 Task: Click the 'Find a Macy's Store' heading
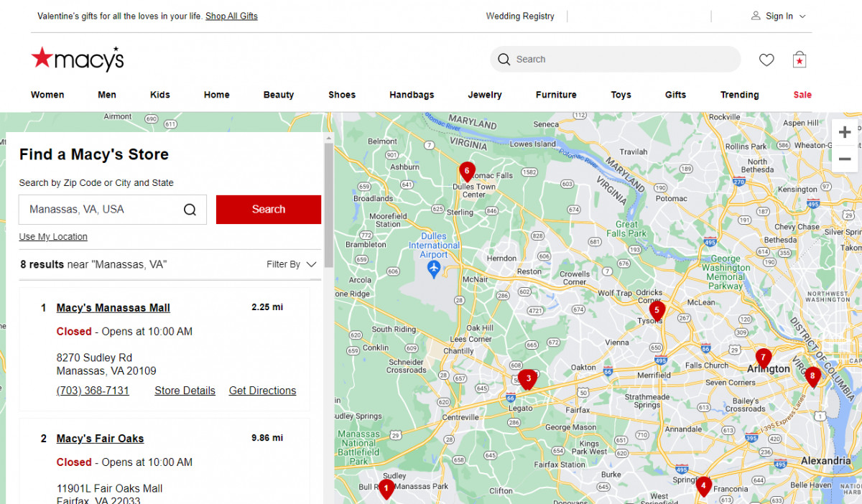pos(94,154)
